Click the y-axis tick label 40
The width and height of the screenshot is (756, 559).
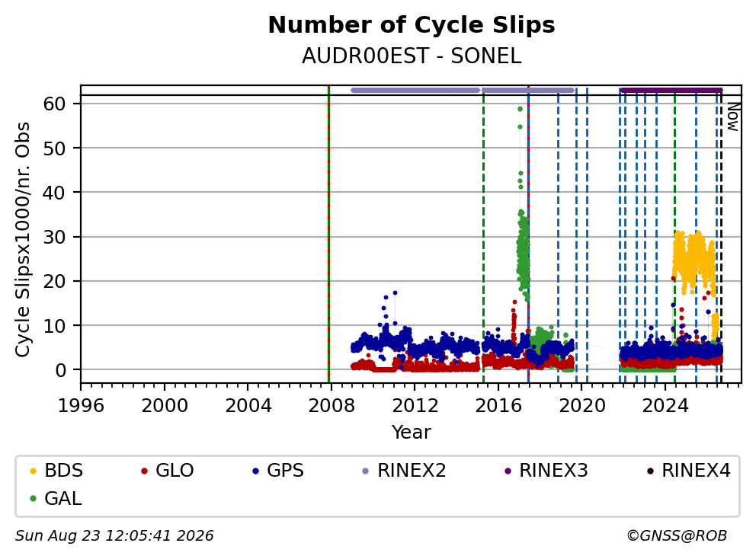pyautogui.click(x=54, y=193)
